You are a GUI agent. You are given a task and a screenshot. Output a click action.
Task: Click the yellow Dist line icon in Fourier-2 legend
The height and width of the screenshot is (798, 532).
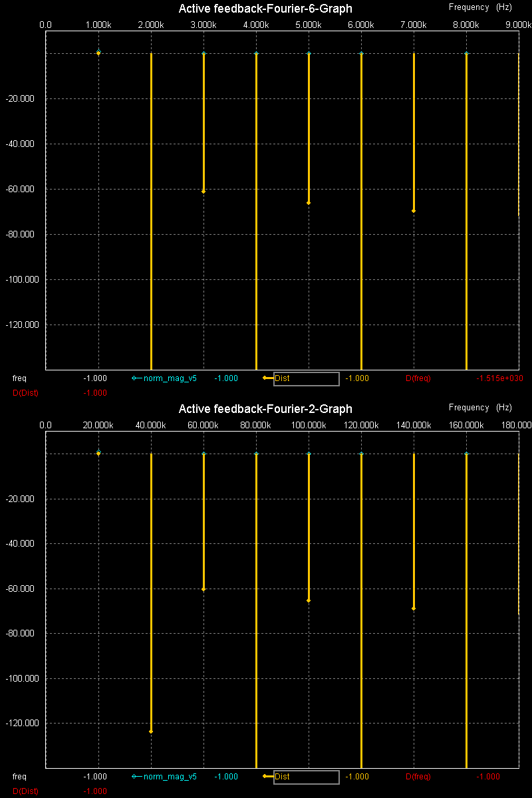[268, 777]
